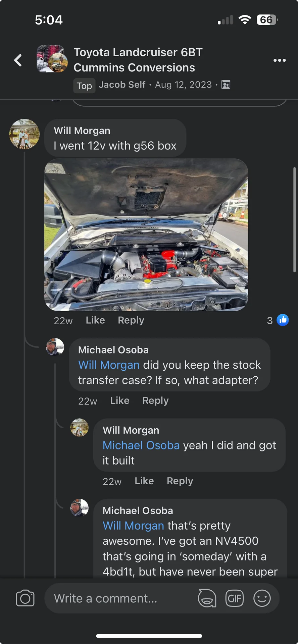Screen dimensions: 298x644
Task: Like Will Morgan's 'got it built' reply
Action: 144,481
